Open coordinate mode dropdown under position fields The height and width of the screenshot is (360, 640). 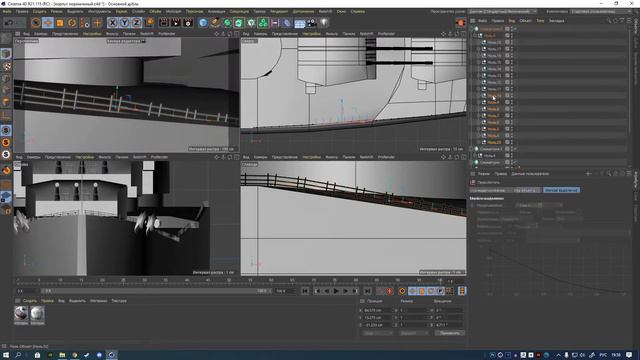[377, 333]
